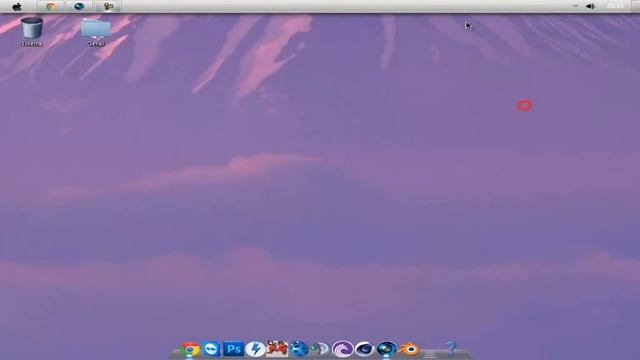Click the camera icon in top bar
This screenshot has height=360, width=640.
click(108, 7)
